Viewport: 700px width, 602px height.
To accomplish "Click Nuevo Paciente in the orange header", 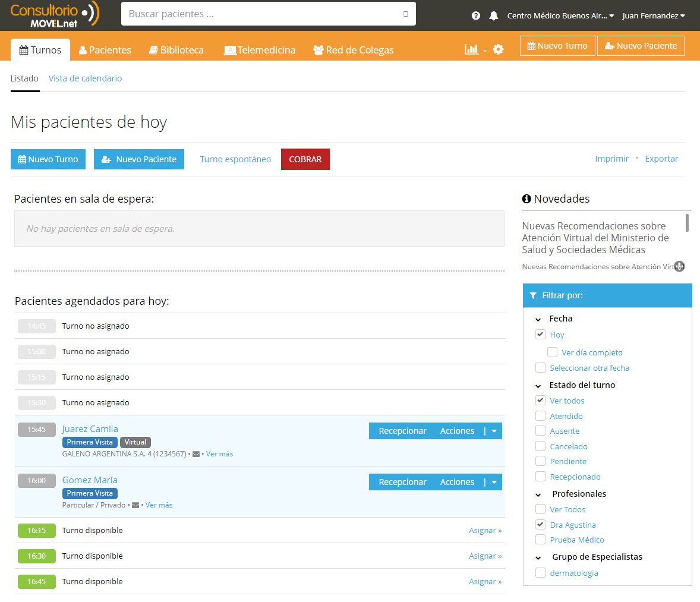I will (641, 46).
